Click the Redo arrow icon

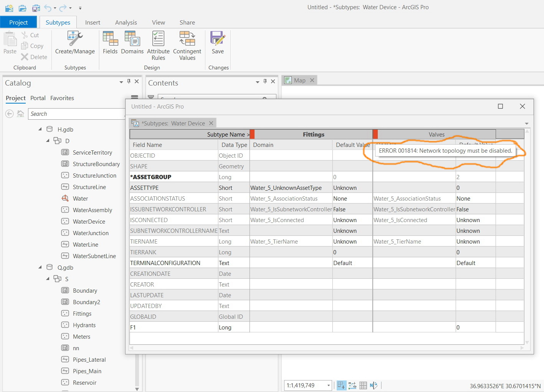63,8
